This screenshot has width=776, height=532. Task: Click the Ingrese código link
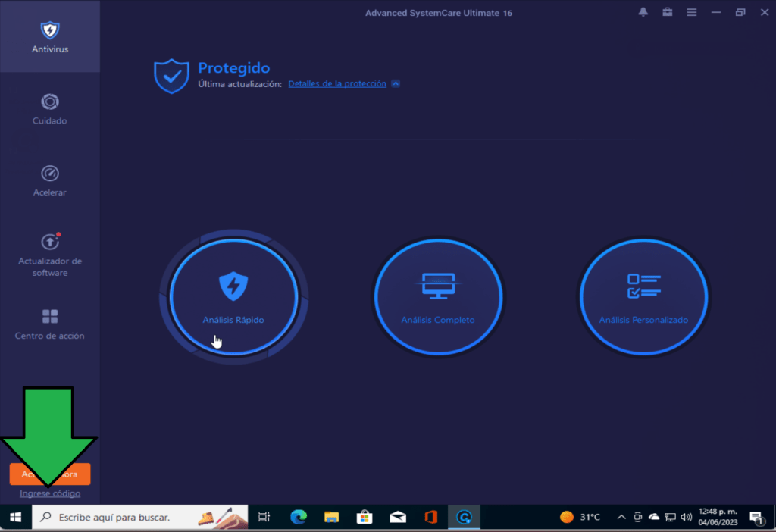(50, 493)
